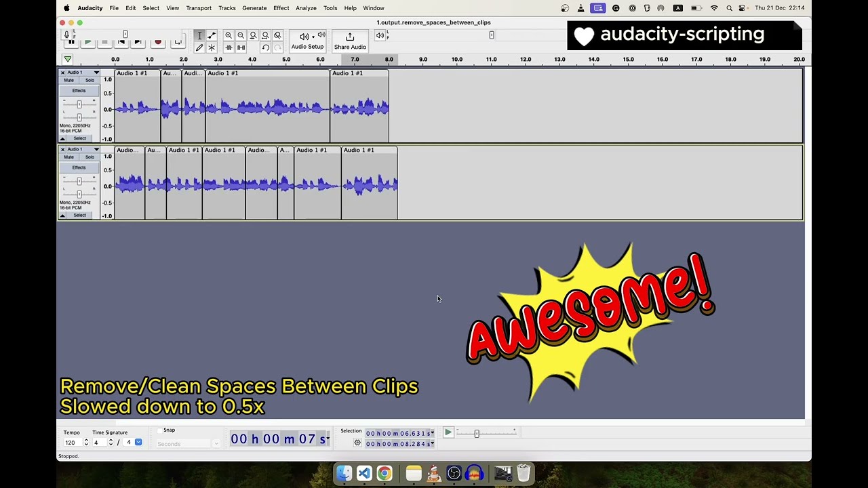Collapse the top track with arrow button
This screenshot has width=868, height=488.
[x=62, y=138]
